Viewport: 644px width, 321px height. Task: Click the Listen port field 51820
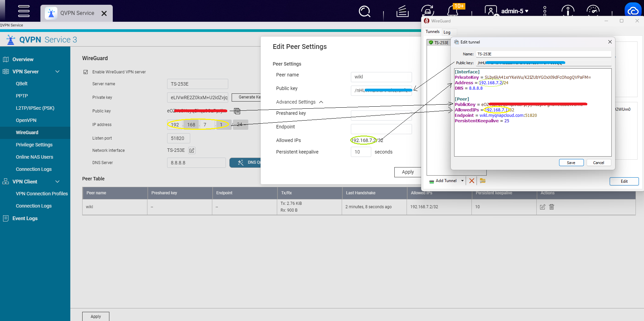point(178,138)
